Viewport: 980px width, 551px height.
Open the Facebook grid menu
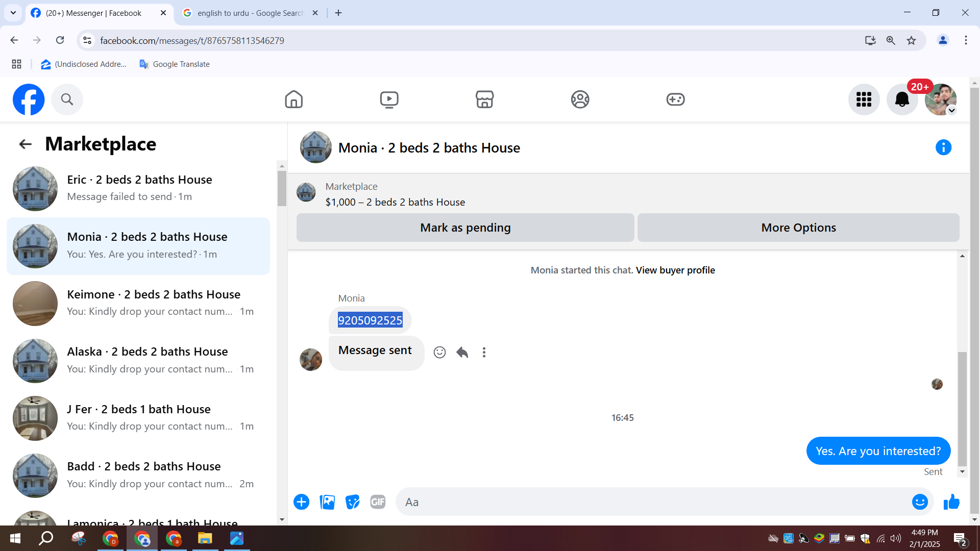864,99
